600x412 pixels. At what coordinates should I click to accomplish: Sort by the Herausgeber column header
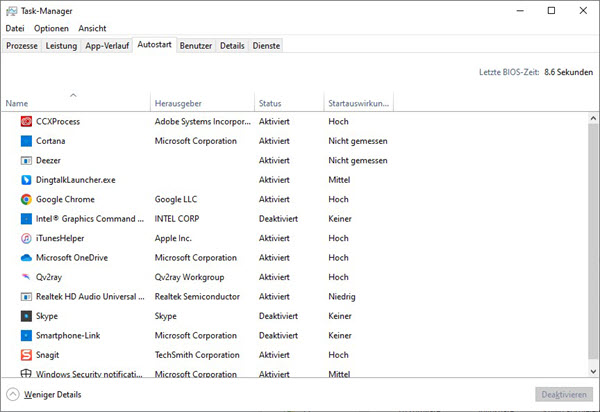click(x=202, y=102)
